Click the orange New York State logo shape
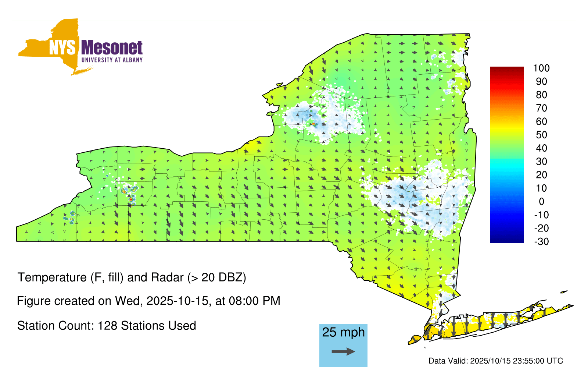 tap(55, 44)
